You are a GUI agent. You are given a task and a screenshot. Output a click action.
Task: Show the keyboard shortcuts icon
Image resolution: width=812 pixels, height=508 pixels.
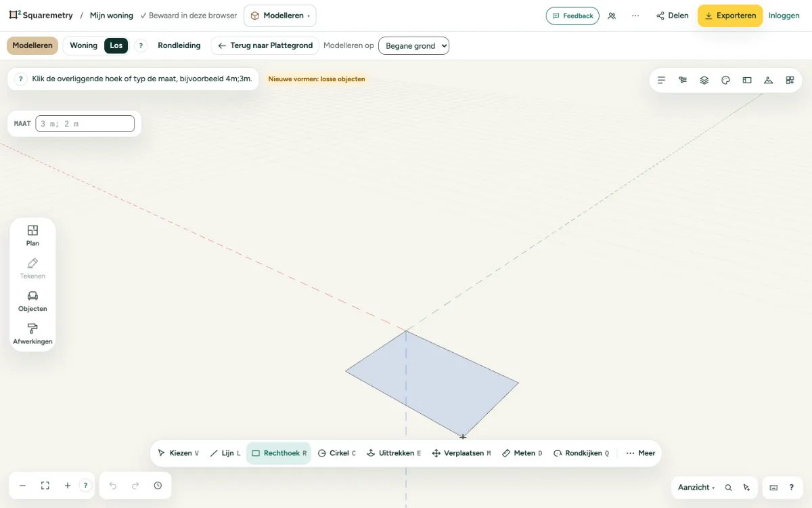(x=773, y=488)
